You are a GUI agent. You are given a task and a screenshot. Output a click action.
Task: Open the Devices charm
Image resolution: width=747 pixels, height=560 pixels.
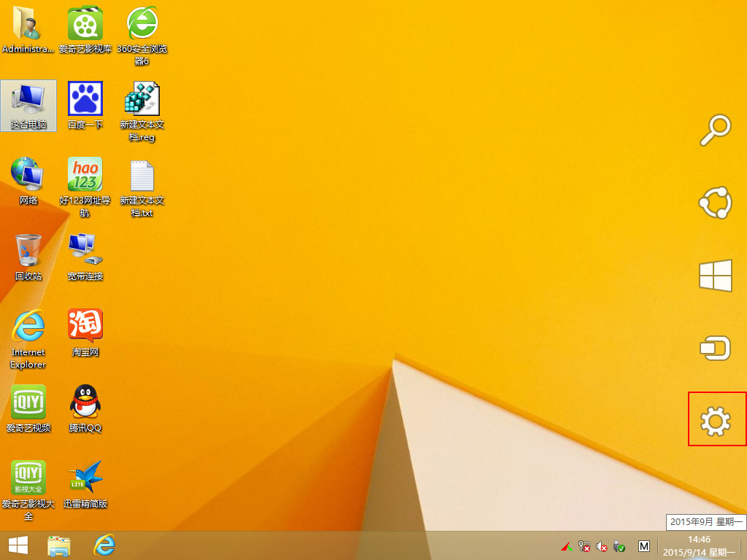coord(715,348)
